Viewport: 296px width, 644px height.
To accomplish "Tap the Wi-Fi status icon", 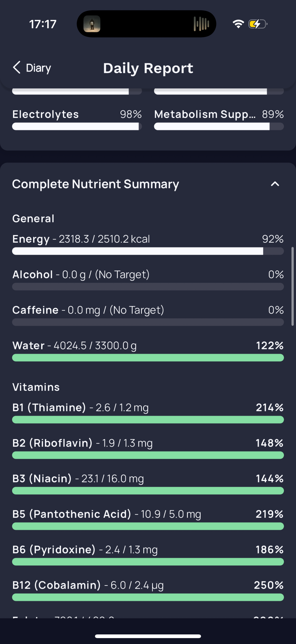I will coord(238,24).
